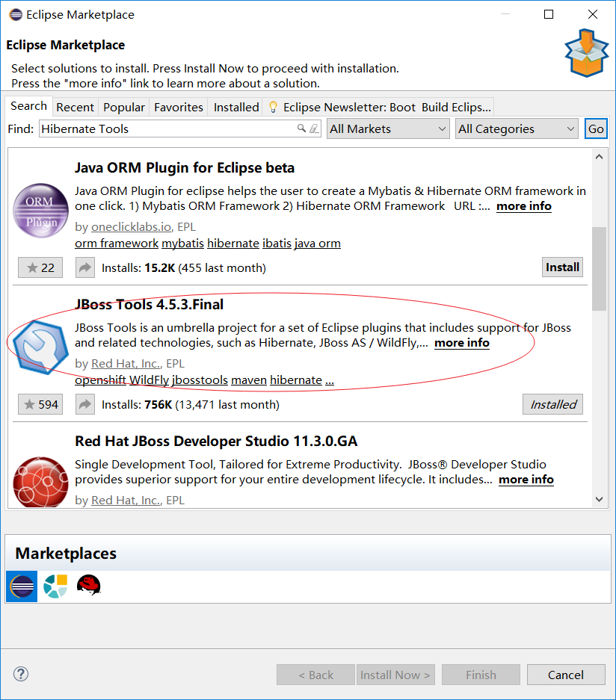The height and width of the screenshot is (700, 616).
Task: Select the Red Hat marketplace icon
Action: (88, 585)
